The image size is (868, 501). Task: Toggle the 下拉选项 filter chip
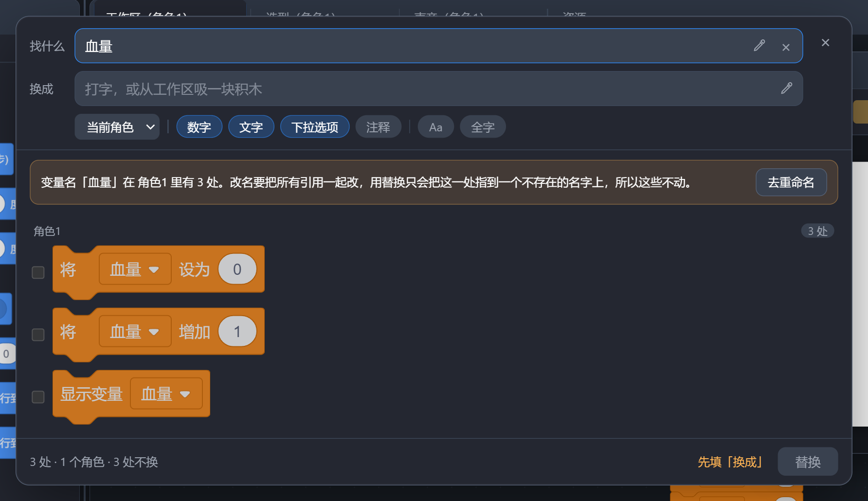[x=315, y=127]
